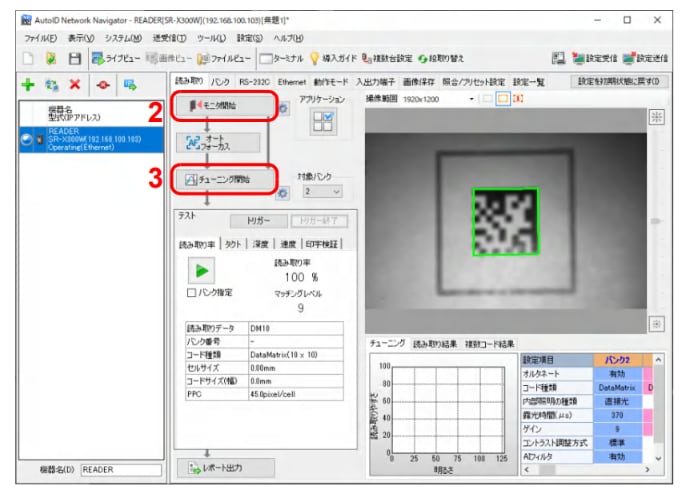Add device with green plus icon
Viewport: 693px width, 499px height.
28,84
